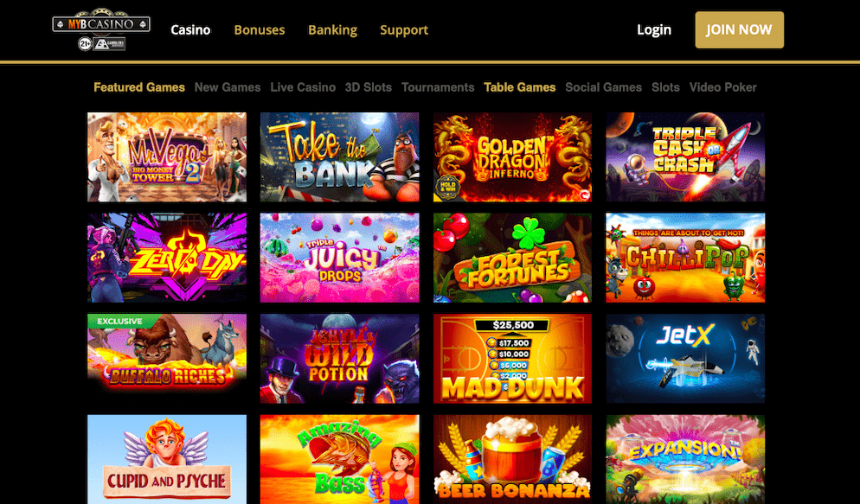Click the Login link

[x=654, y=29]
